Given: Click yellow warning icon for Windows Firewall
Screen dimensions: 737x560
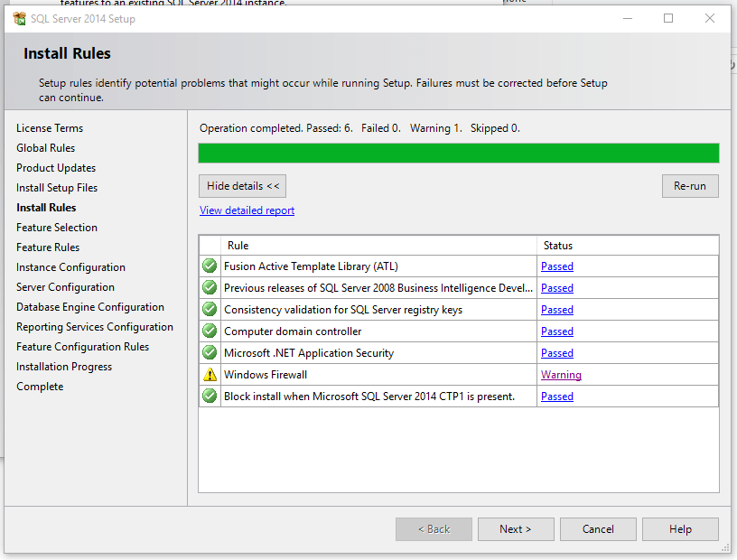Looking at the screenshot, I should pos(210,374).
